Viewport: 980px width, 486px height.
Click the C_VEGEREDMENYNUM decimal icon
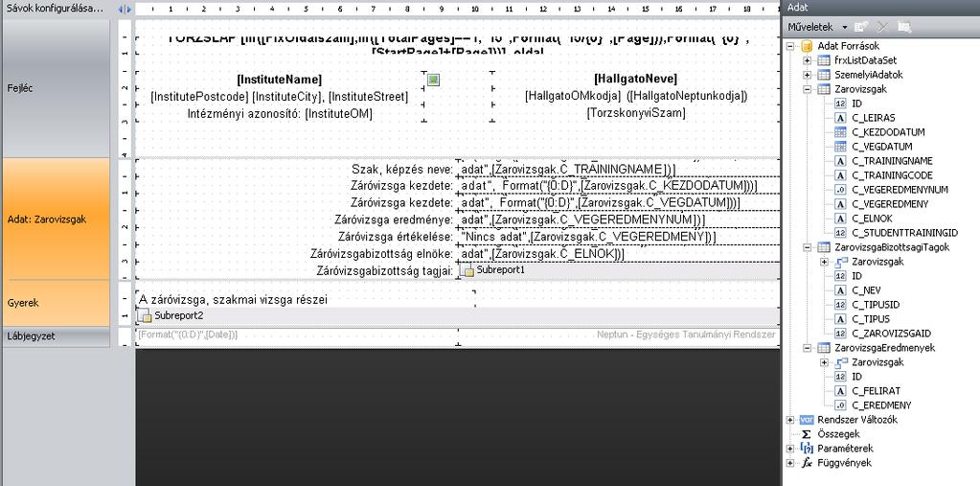pyautogui.click(x=841, y=190)
